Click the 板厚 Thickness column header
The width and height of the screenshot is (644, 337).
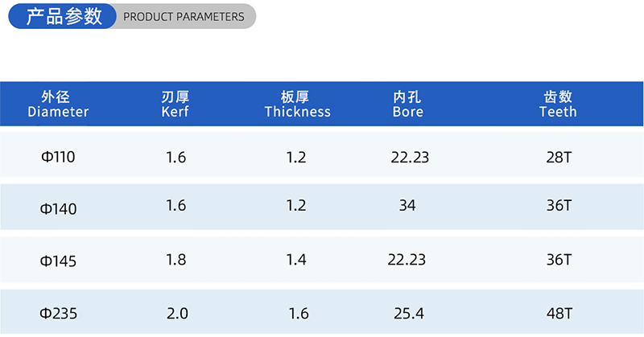point(297,105)
